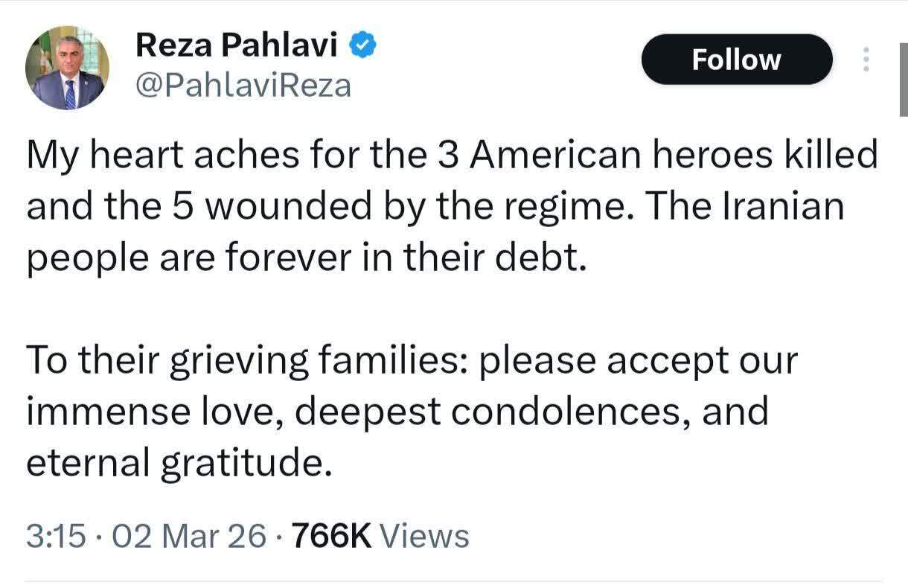Click the blue verified badge
Viewport: 908px width, 588px height.
362,47
